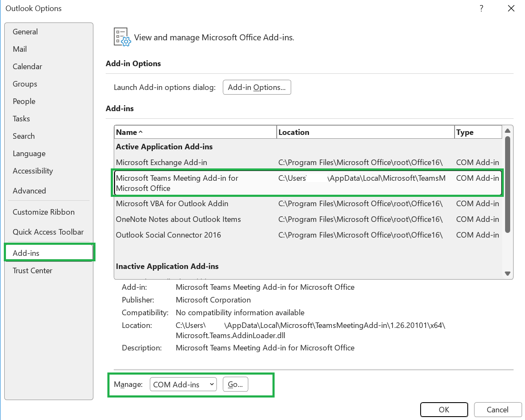Sort add-ins by the Type column header
The height and width of the screenshot is (420, 525).
click(x=478, y=132)
